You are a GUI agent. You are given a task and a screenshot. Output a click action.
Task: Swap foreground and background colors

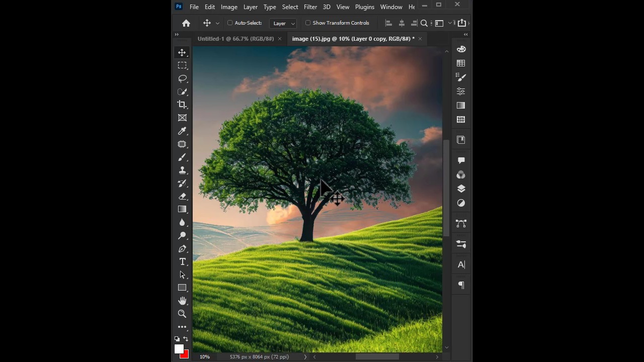(186, 339)
